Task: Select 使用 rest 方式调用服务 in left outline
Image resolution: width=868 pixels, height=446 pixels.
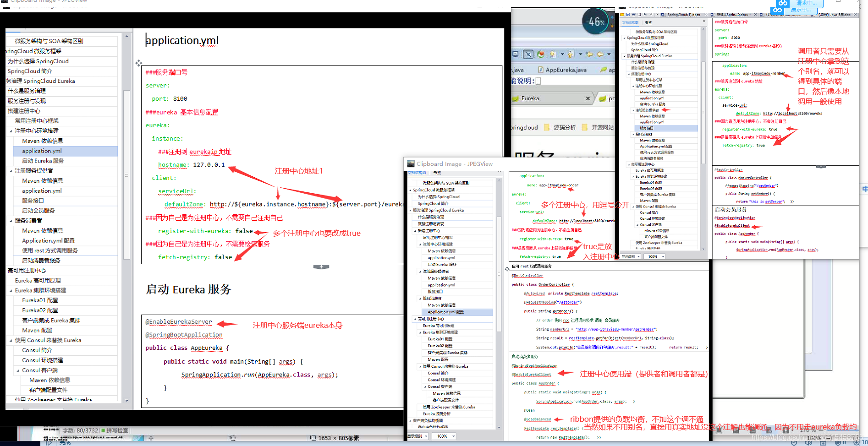Action: click(x=50, y=250)
